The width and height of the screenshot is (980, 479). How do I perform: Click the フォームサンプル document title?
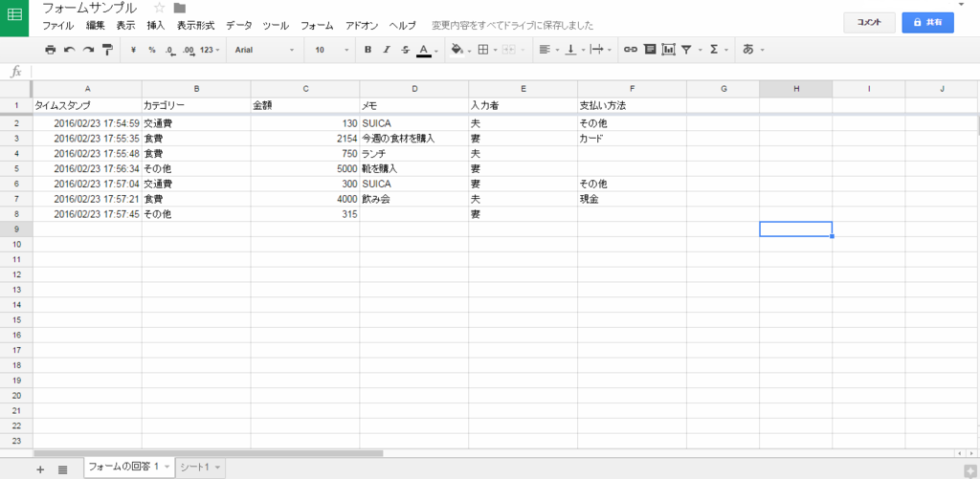89,9
